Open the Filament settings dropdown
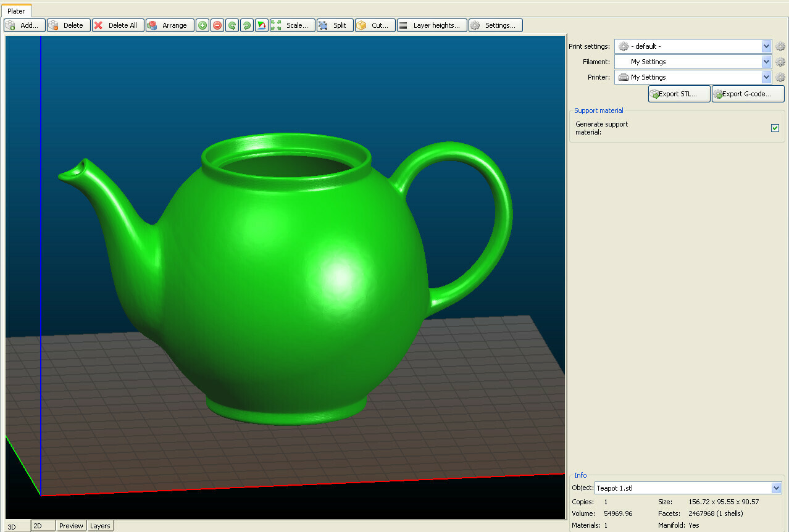789x532 pixels. (x=691, y=61)
